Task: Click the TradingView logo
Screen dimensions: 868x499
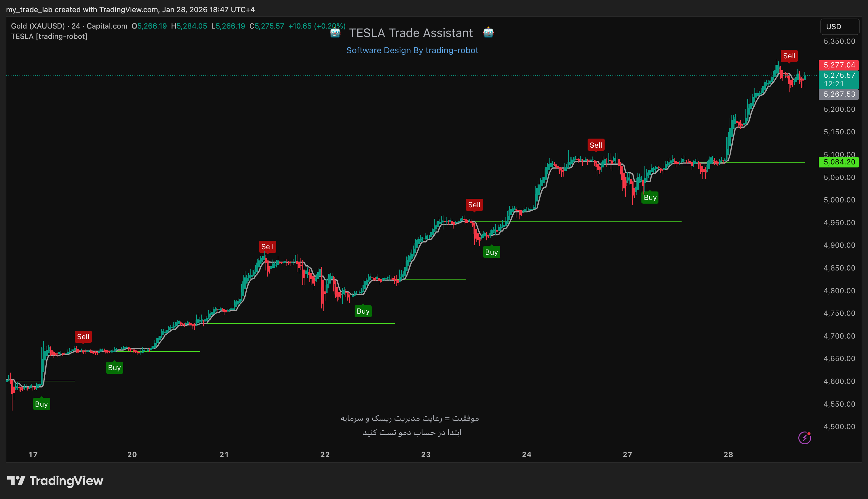Action: pyautogui.click(x=55, y=480)
